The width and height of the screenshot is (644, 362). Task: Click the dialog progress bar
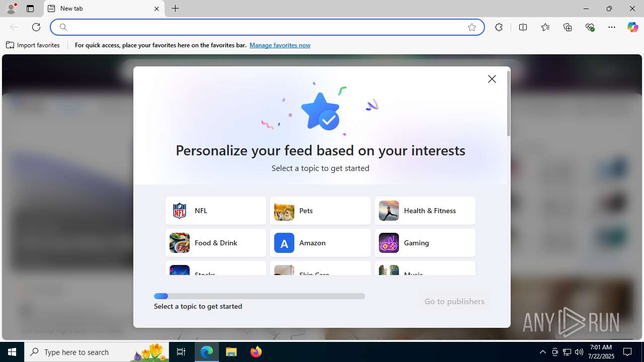click(x=260, y=296)
